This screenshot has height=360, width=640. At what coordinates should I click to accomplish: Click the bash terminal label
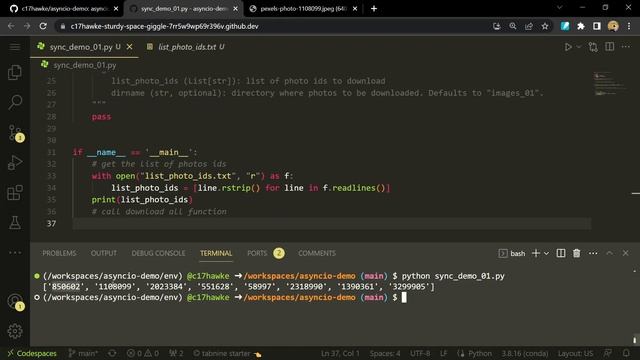click(x=512, y=253)
